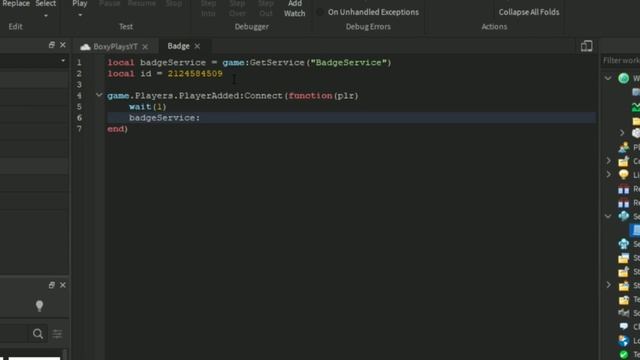This screenshot has width=640, height=360.
Task: Select the LocalizationService globe icon
Action: pyautogui.click(x=624, y=340)
